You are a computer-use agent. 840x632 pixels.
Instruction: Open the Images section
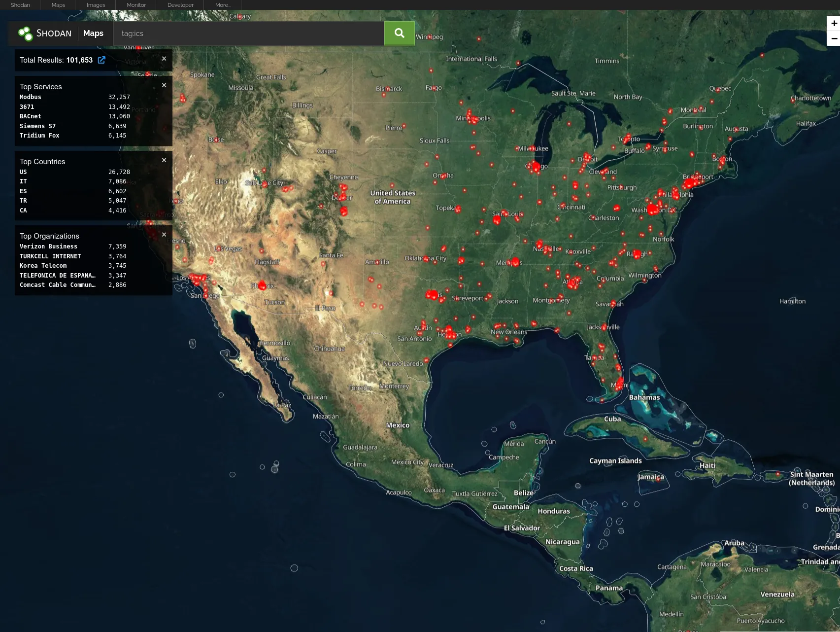pyautogui.click(x=95, y=5)
